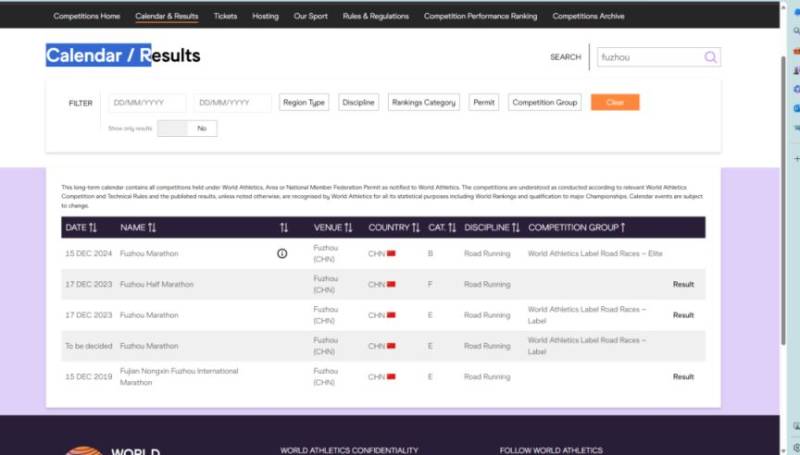Sort by Competition Group arrow
Viewport: 800px width, 455px height.
click(x=623, y=228)
